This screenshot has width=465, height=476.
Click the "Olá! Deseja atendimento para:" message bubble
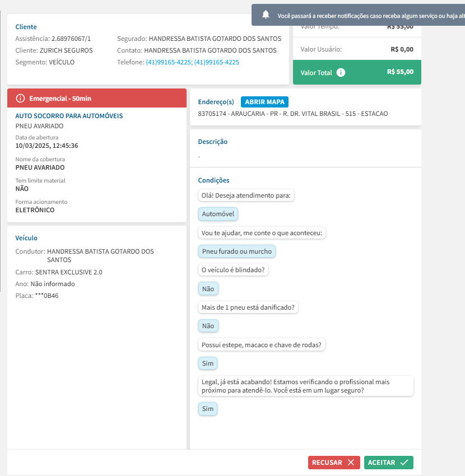(x=247, y=195)
